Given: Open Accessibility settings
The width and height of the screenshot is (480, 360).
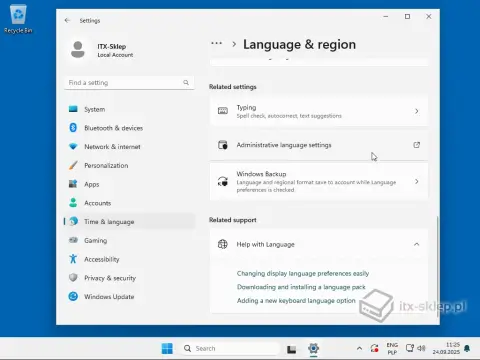Looking at the screenshot, I should coord(129,259).
